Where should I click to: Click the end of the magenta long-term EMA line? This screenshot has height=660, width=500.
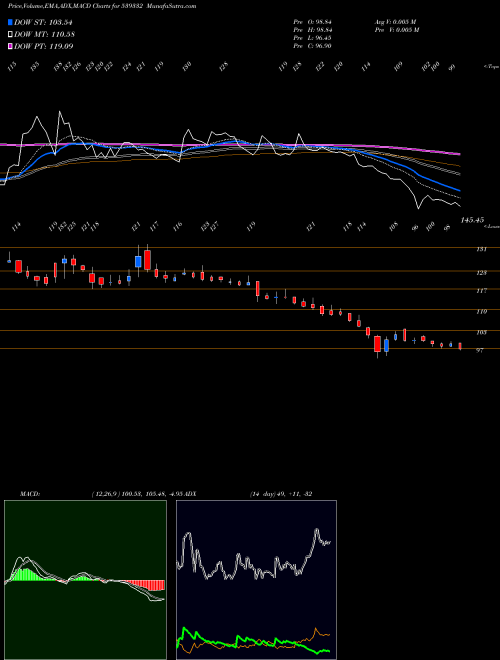(x=460, y=154)
